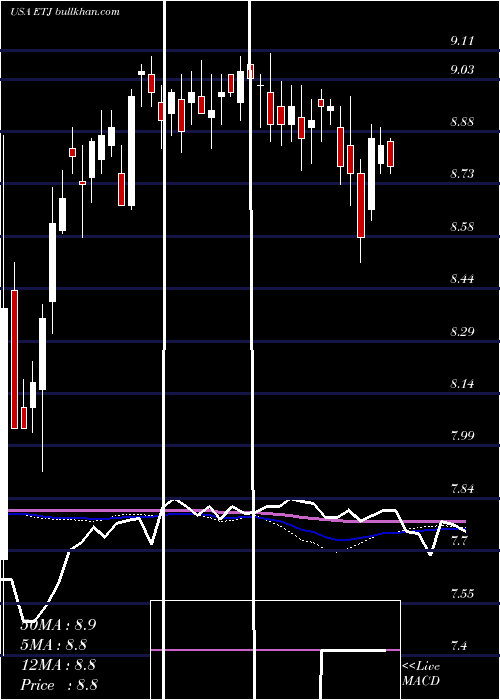Click the 7.55 price axis label

point(462,594)
